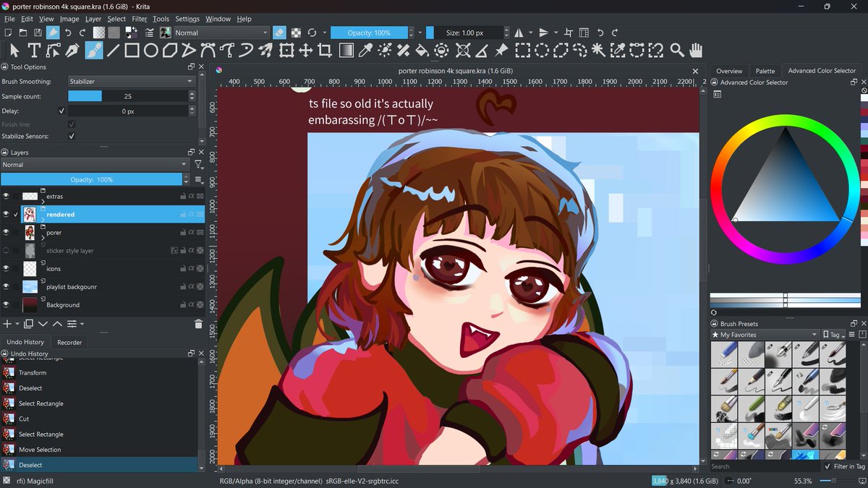The height and width of the screenshot is (488, 868).
Task: Select the Crop tool
Action: click(x=325, y=50)
